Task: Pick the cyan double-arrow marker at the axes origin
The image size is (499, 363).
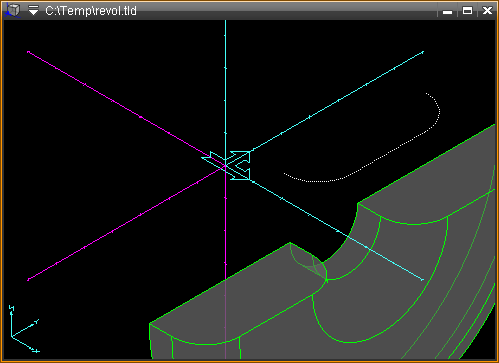Action: point(230,165)
